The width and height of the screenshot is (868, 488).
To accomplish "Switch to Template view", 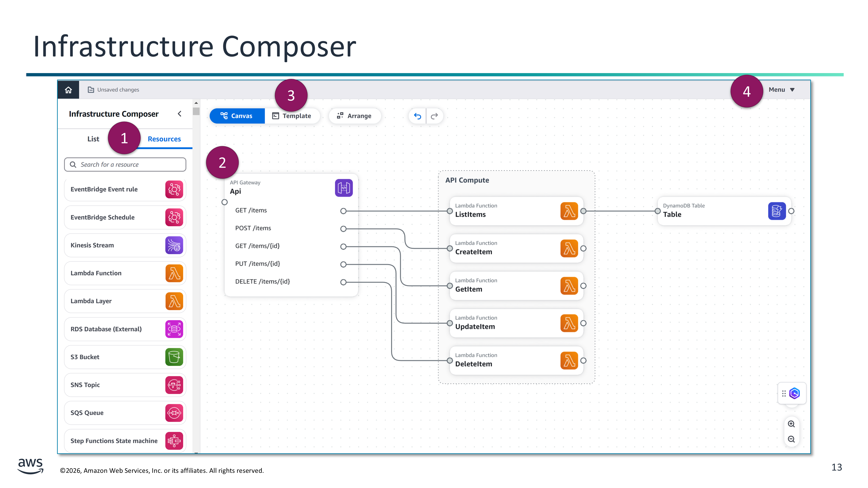I will point(292,116).
